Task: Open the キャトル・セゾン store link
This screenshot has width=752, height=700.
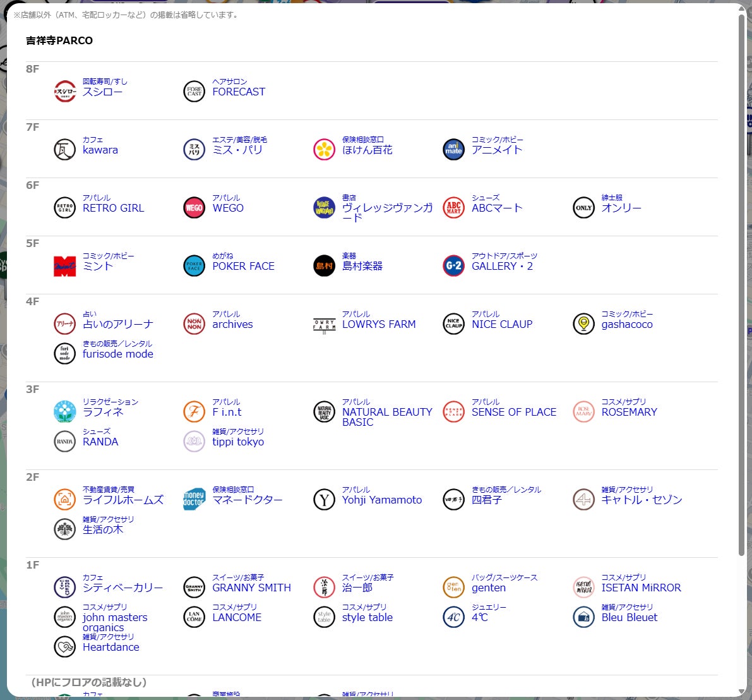Action: [x=642, y=500]
